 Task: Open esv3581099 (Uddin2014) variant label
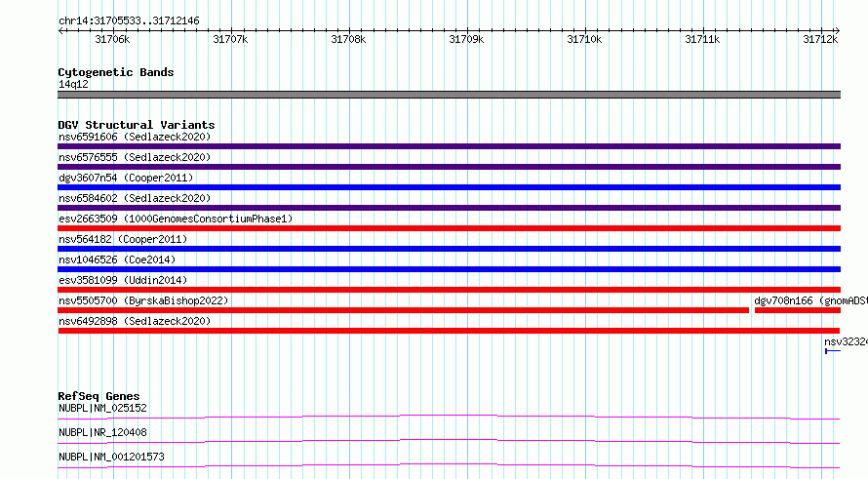123,280
